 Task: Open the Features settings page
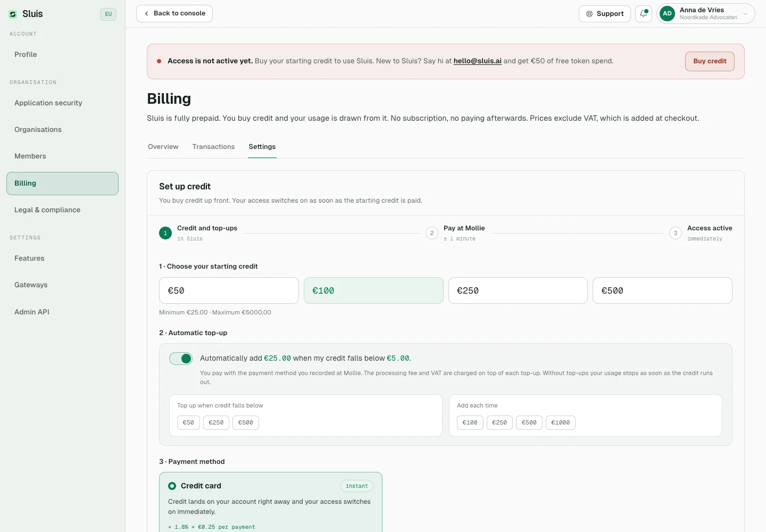pyautogui.click(x=62, y=259)
